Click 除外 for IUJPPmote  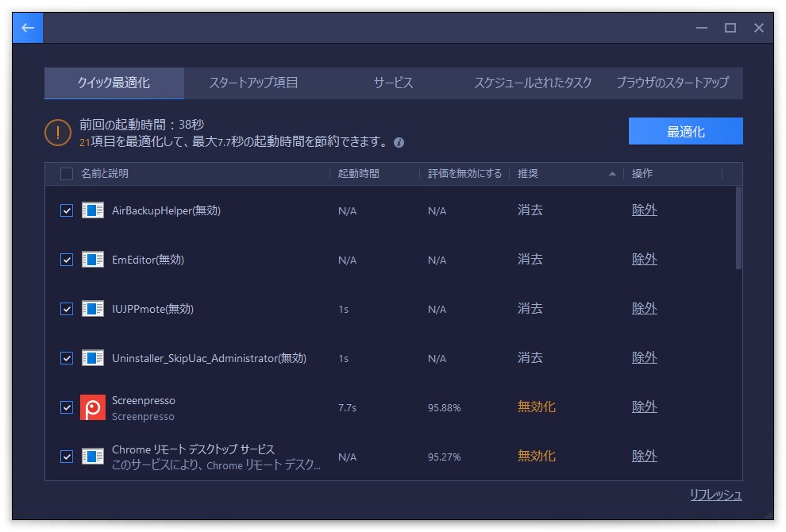[644, 308]
